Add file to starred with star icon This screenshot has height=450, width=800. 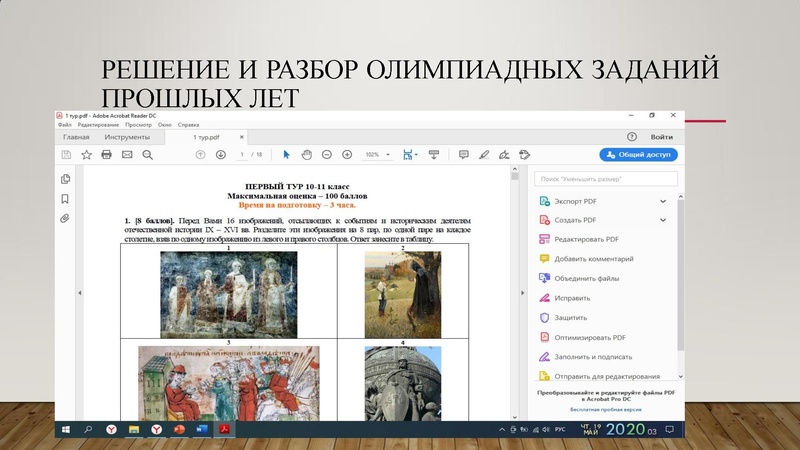pos(86,155)
